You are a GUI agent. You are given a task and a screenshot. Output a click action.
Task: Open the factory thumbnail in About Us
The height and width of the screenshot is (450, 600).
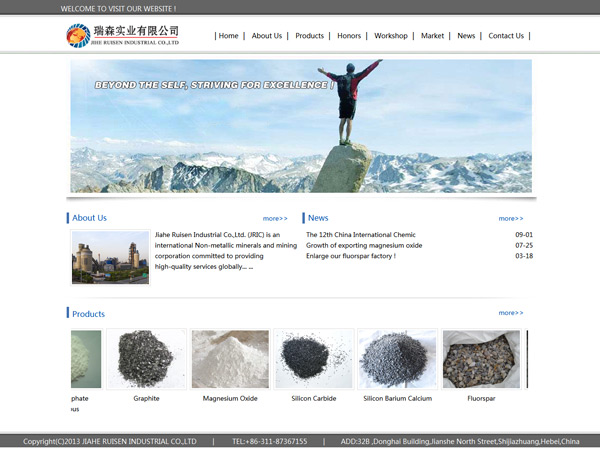(110, 258)
